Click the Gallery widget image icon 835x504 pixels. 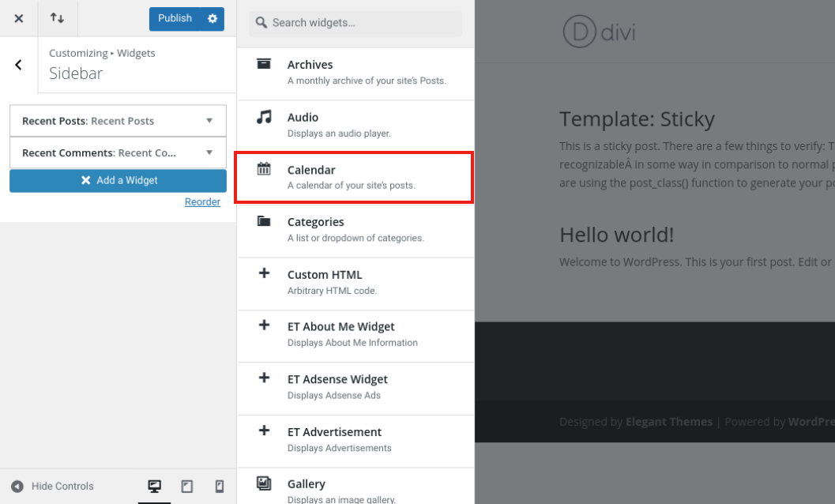[x=264, y=483]
